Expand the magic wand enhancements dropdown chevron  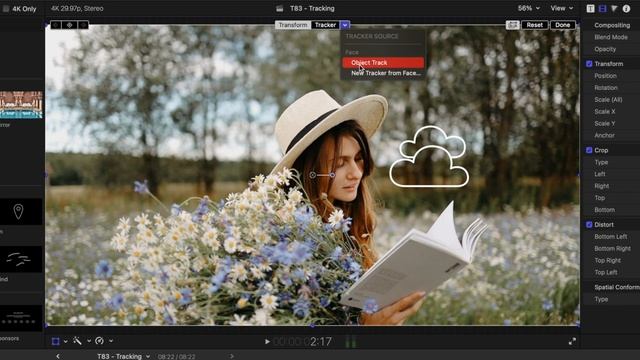click(x=89, y=341)
